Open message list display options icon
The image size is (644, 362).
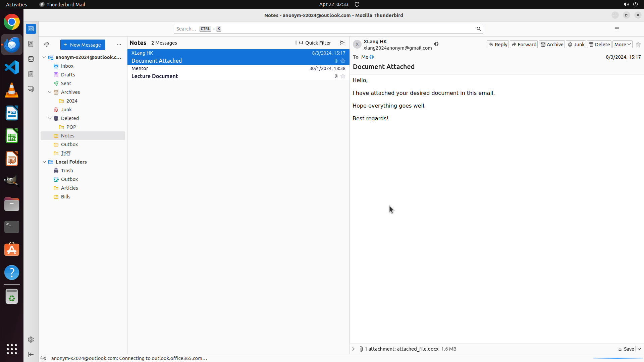click(342, 43)
